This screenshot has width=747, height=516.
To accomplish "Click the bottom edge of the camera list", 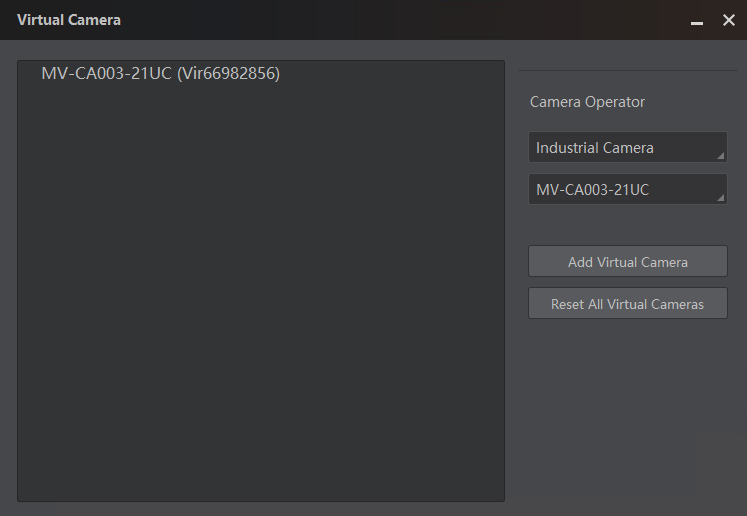I will pos(260,500).
